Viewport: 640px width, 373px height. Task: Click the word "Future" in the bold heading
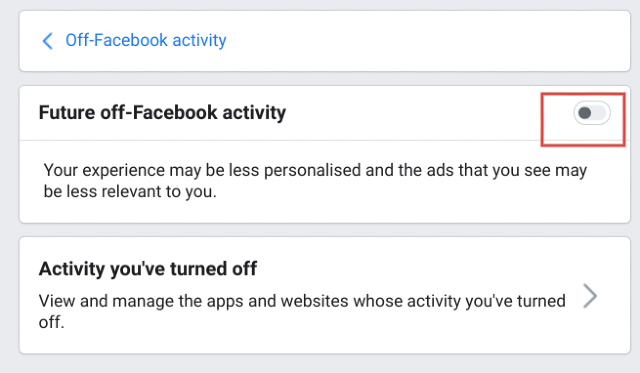[x=67, y=113]
